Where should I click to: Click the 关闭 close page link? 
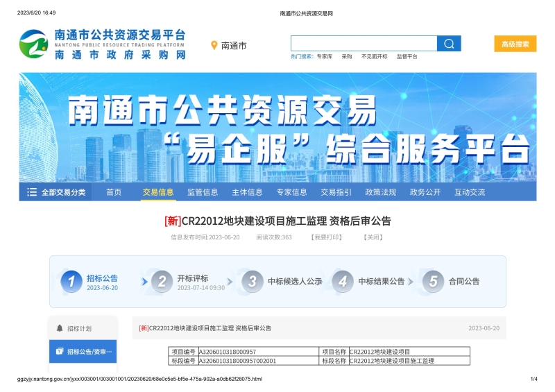[373, 237]
